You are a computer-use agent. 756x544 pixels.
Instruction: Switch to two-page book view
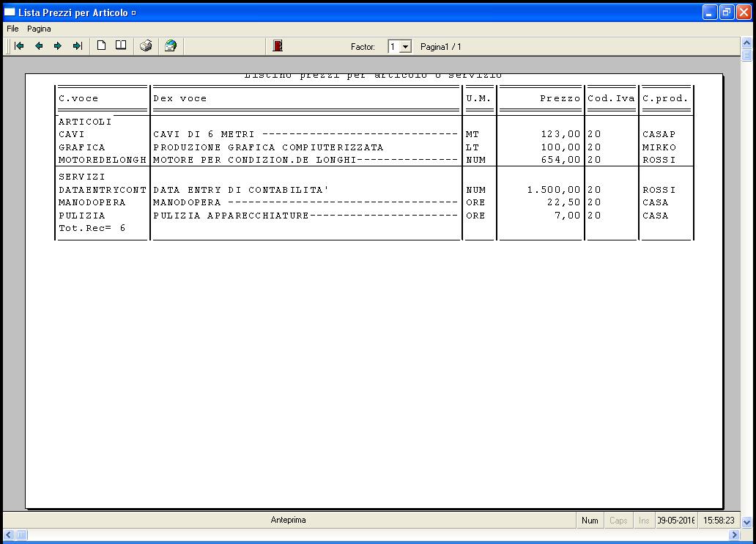121,45
